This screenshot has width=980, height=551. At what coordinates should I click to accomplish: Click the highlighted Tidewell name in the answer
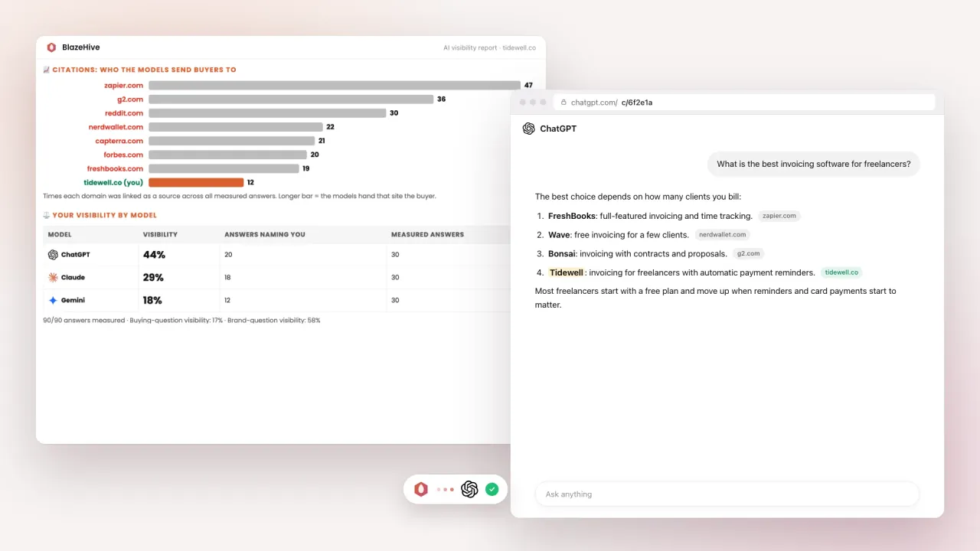click(x=567, y=272)
